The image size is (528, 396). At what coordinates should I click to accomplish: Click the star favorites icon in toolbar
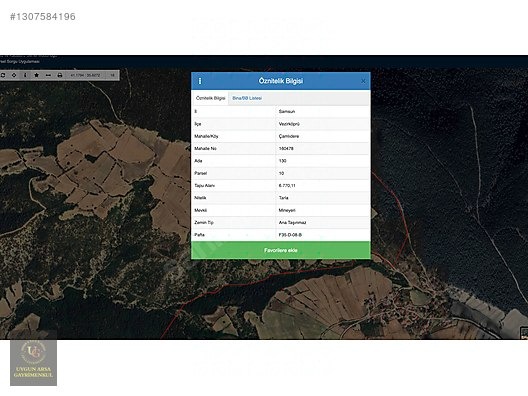click(36, 75)
